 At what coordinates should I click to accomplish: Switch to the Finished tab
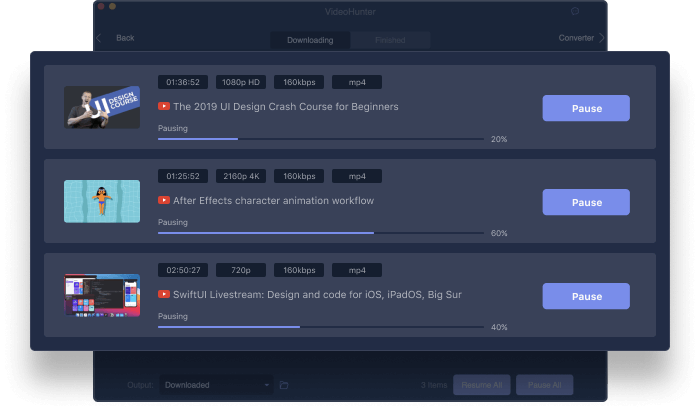(x=390, y=40)
